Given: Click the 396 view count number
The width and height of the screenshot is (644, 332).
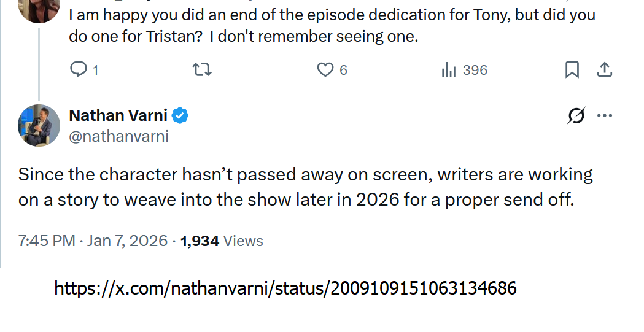Looking at the screenshot, I should click(x=475, y=70).
